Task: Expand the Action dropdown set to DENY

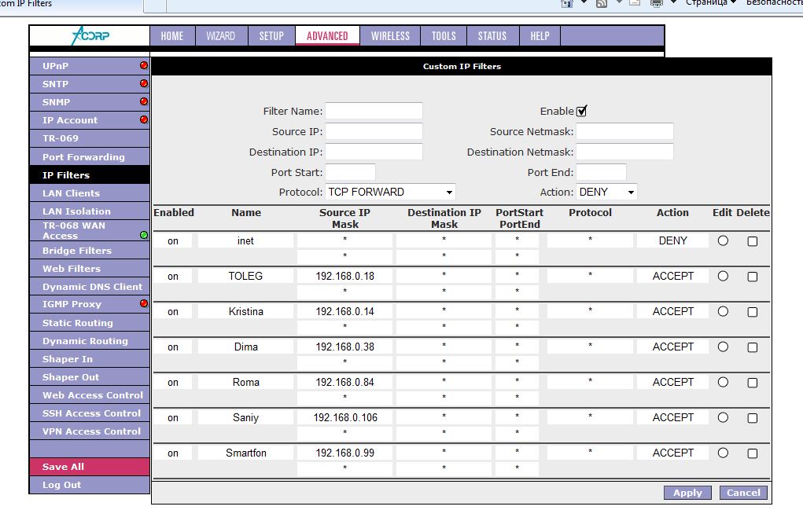Action: (606, 193)
